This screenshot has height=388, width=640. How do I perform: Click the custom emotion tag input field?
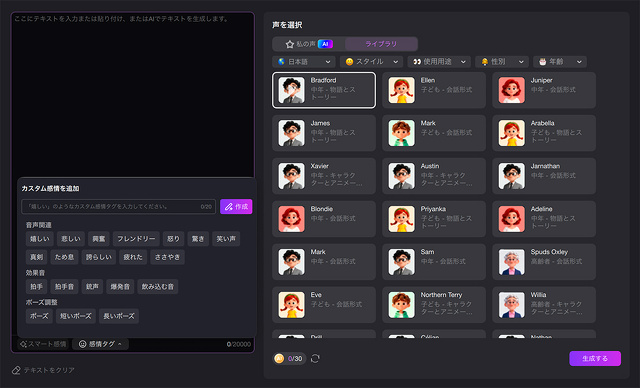click(x=118, y=207)
